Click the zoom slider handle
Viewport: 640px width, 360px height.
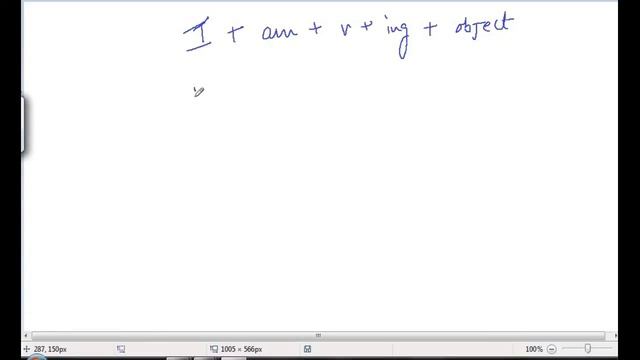[x=588, y=349]
